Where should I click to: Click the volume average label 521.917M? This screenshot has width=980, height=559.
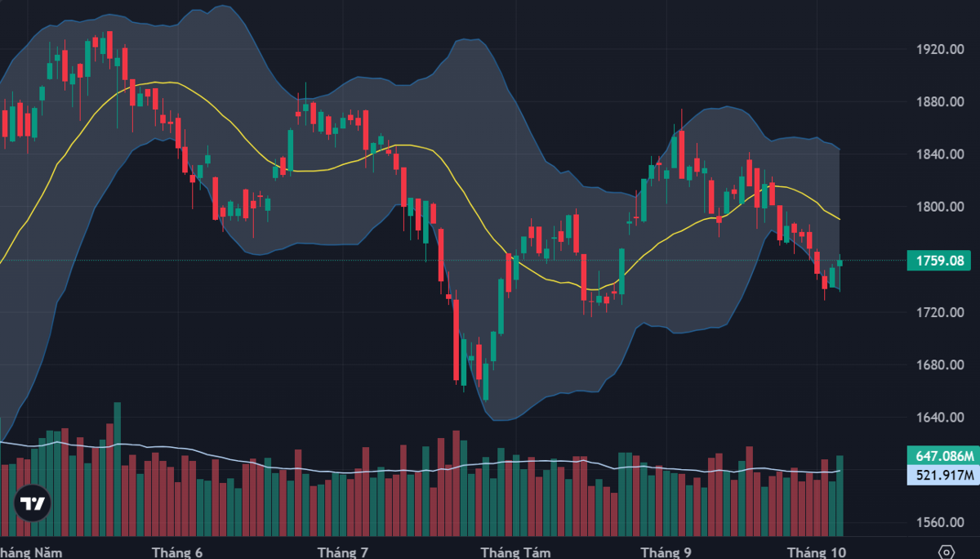point(942,475)
